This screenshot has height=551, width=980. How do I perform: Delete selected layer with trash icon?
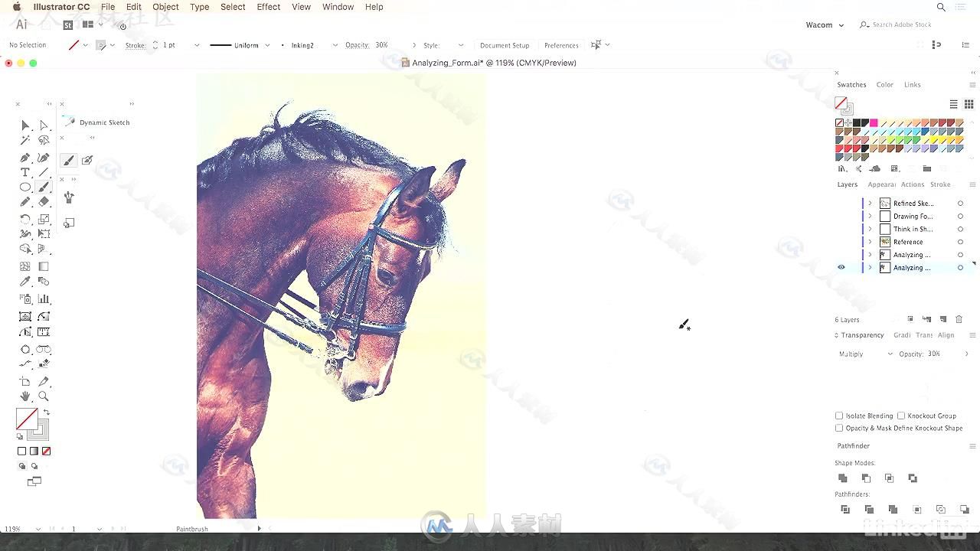959,319
